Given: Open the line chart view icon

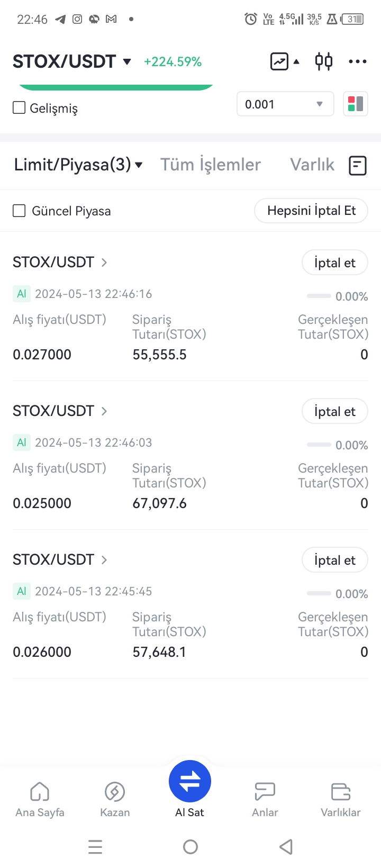Looking at the screenshot, I should click(x=279, y=61).
